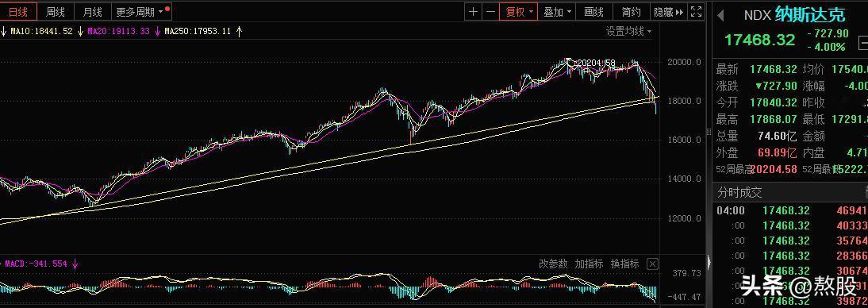Open the 画线 drawing tools
The image size is (868, 308).
pyautogui.click(x=594, y=12)
